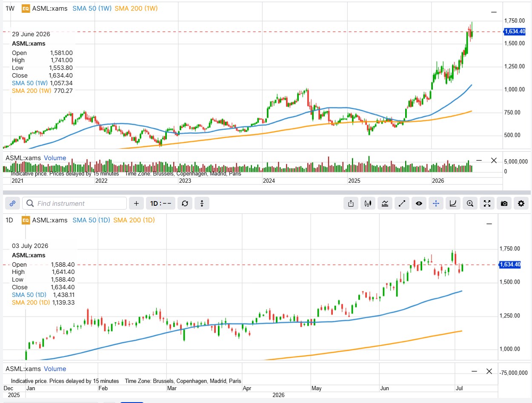Click the weekly Low value 1,553.80
The height and width of the screenshot is (403, 532).
pyautogui.click(x=61, y=68)
